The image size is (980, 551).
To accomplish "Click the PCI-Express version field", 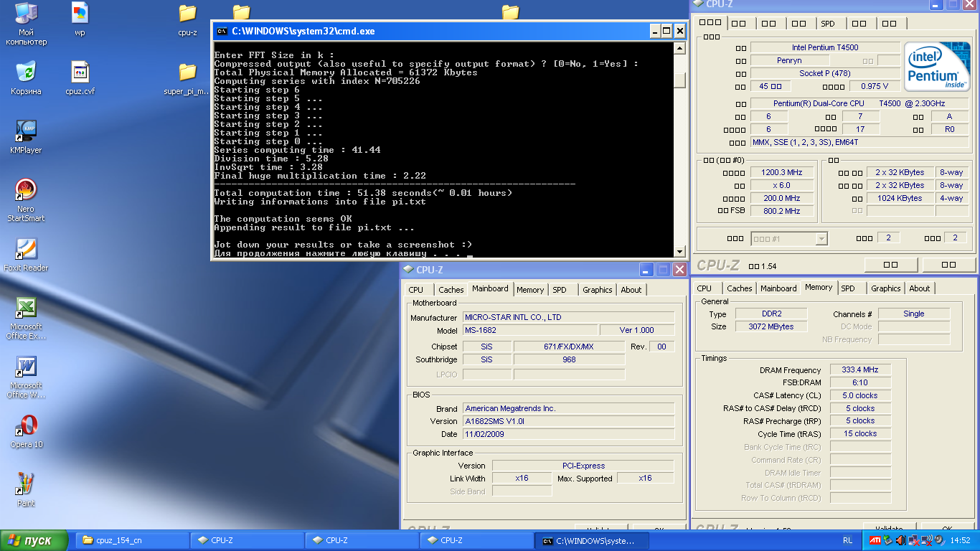I will tap(583, 466).
